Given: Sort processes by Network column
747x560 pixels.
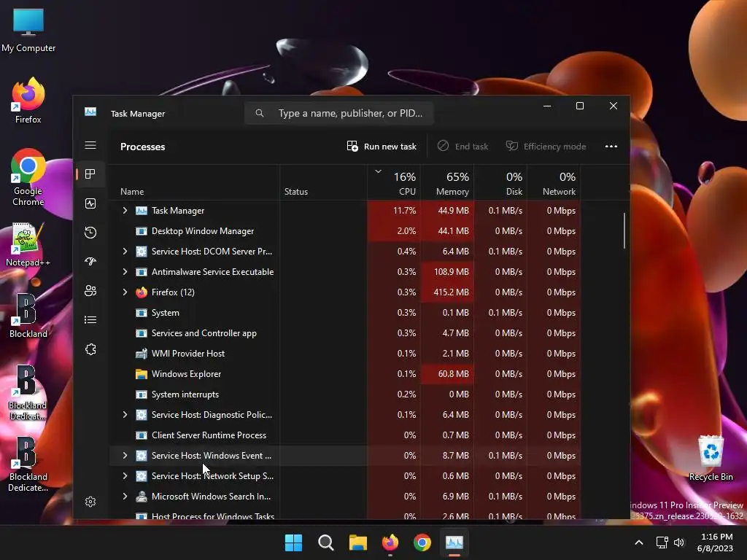Looking at the screenshot, I should (554, 182).
